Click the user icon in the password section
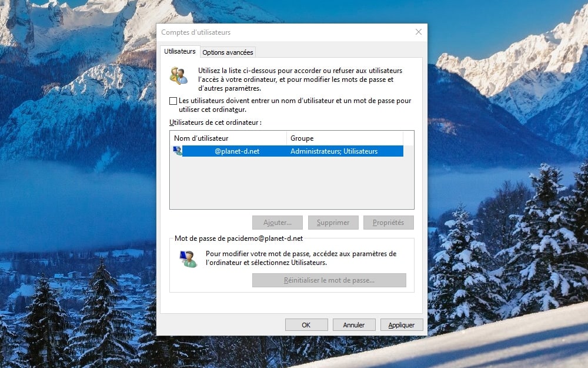 (x=188, y=258)
